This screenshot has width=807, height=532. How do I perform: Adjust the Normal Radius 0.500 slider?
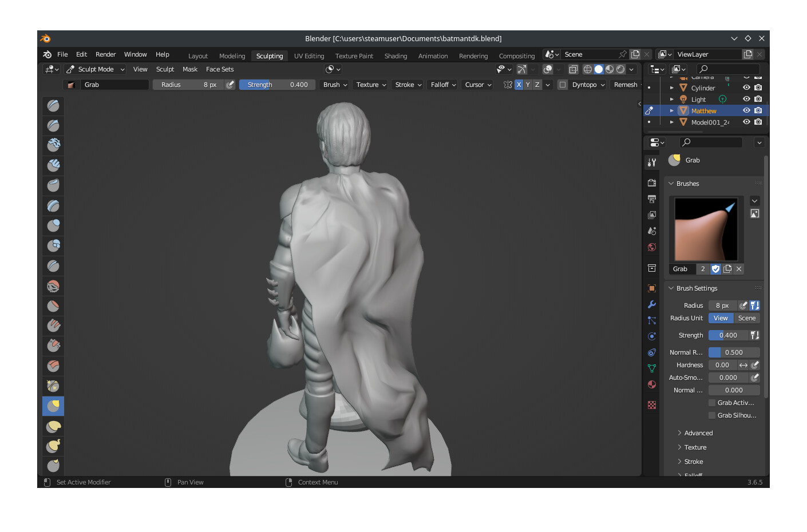734,352
